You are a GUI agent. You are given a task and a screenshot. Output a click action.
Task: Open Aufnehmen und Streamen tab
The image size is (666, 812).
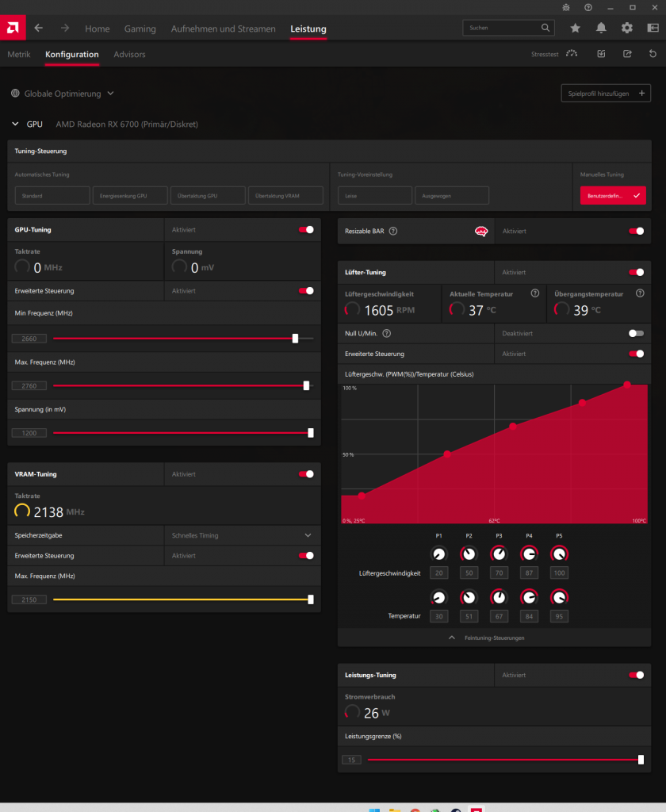click(224, 29)
